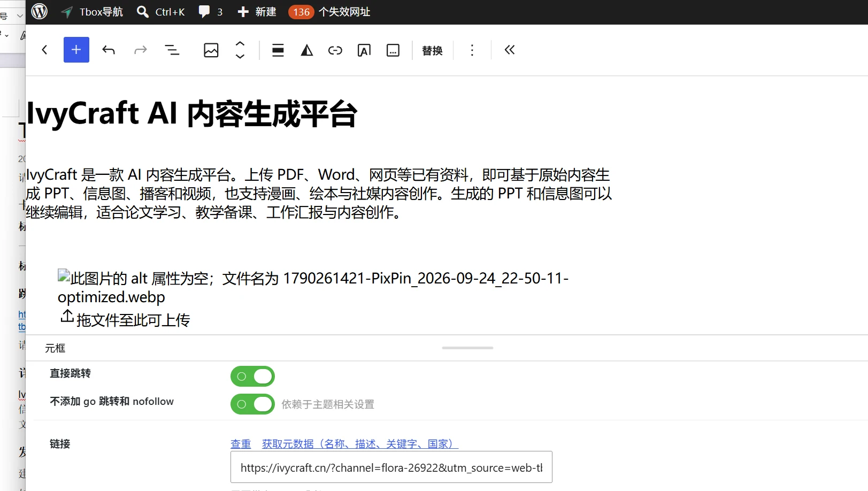This screenshot has width=868, height=491.
Task: Click the 替换 replace image button
Action: point(432,50)
